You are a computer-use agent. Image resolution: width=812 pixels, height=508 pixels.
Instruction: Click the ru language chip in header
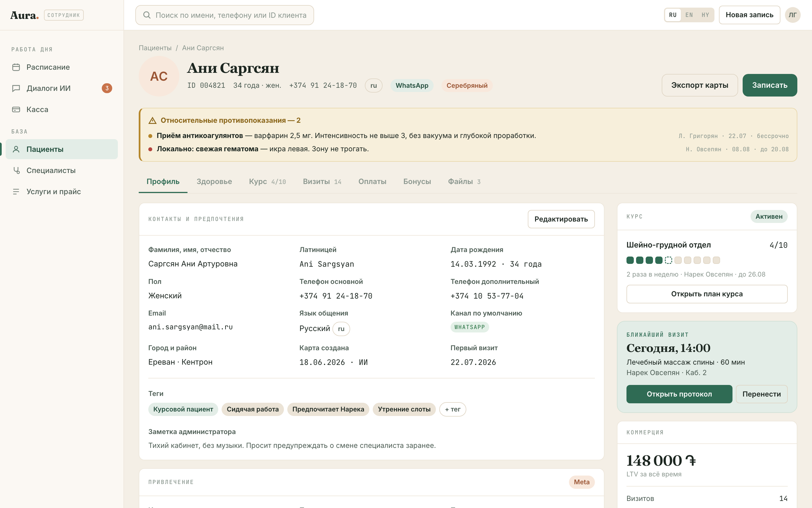pyautogui.click(x=374, y=85)
